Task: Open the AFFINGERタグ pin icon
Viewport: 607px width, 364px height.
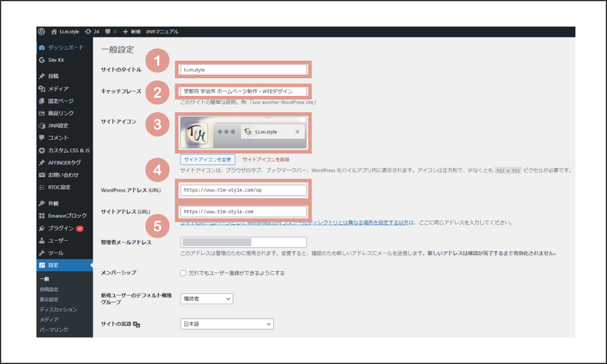Action: click(42, 163)
